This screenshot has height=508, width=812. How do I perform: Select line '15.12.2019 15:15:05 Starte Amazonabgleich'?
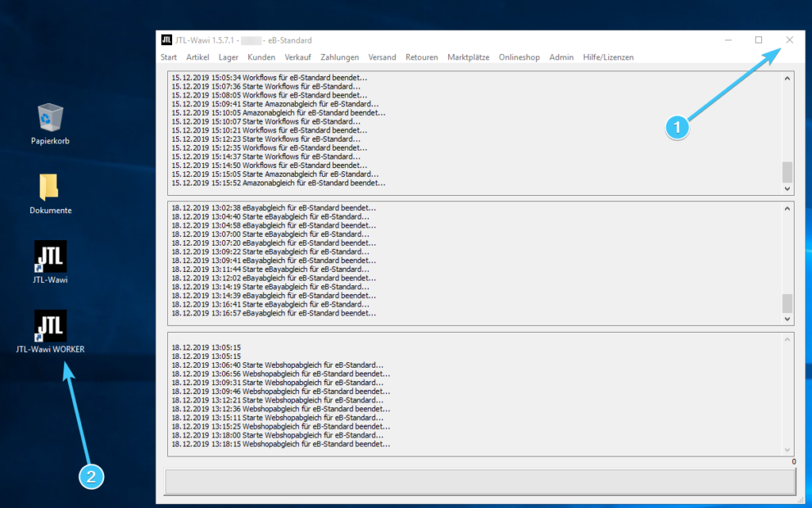[275, 174]
